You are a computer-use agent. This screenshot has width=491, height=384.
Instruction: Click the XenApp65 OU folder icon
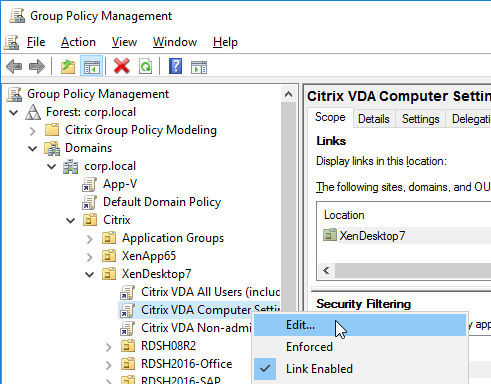click(109, 256)
